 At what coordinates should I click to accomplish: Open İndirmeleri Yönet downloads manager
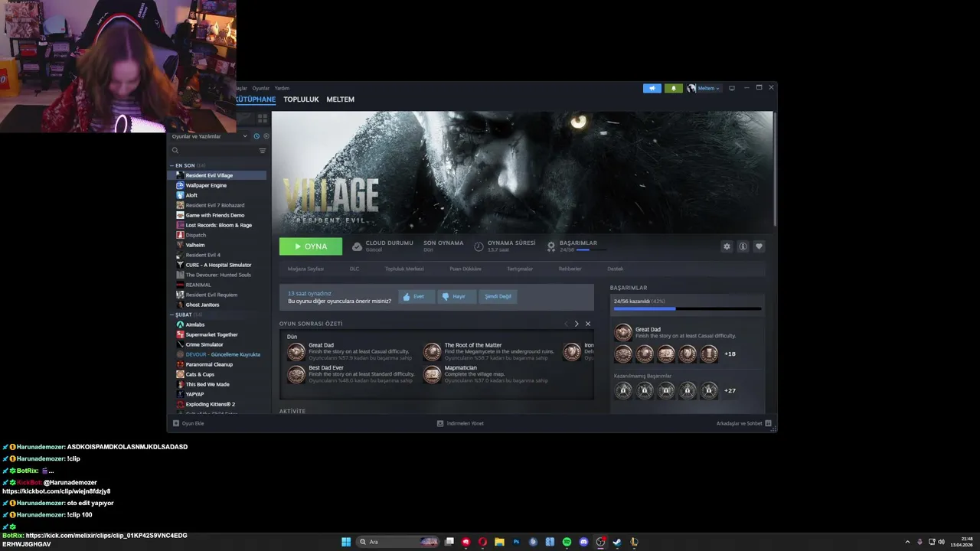tap(460, 423)
